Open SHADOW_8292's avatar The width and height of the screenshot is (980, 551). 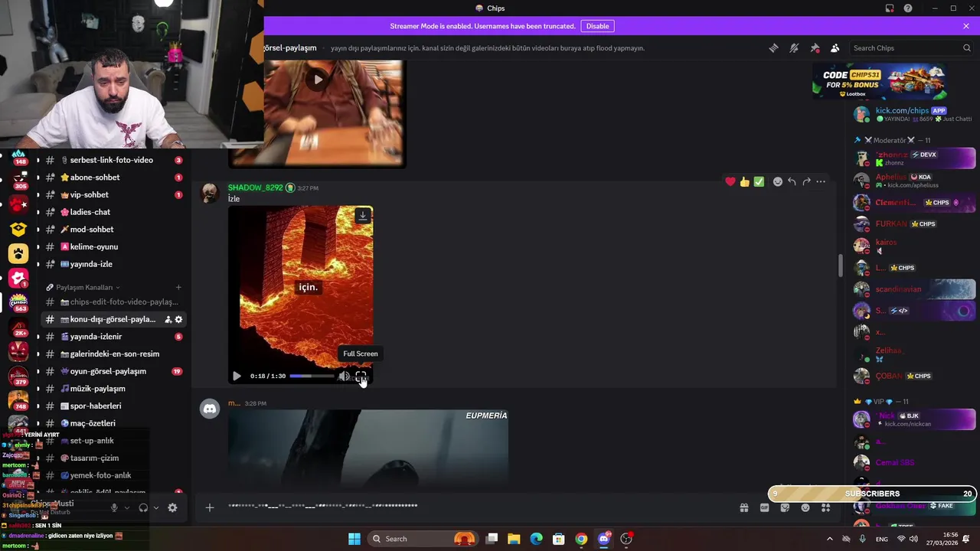click(x=209, y=193)
